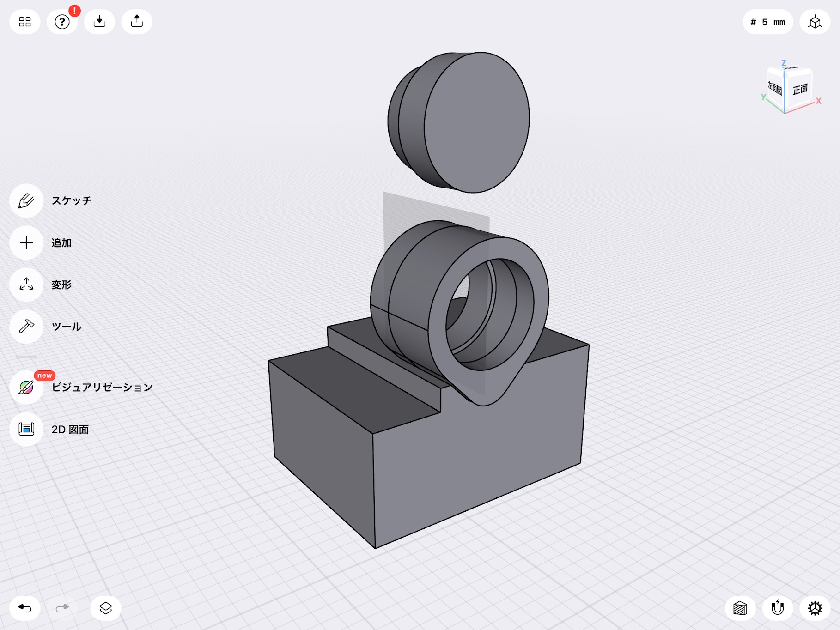Click the export share icon
This screenshot has width=840, height=630.
[x=137, y=22]
